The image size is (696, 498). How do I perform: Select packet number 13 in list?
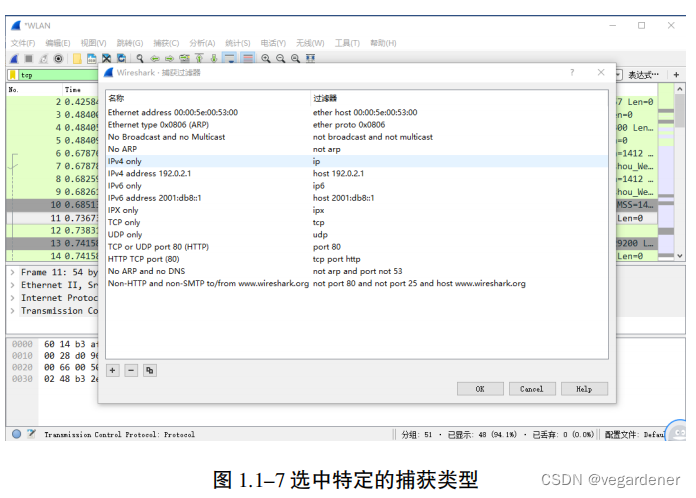52,243
